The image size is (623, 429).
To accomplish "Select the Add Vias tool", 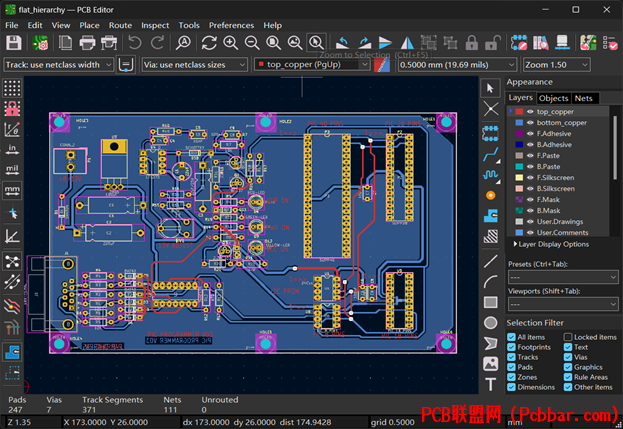I will [x=491, y=195].
